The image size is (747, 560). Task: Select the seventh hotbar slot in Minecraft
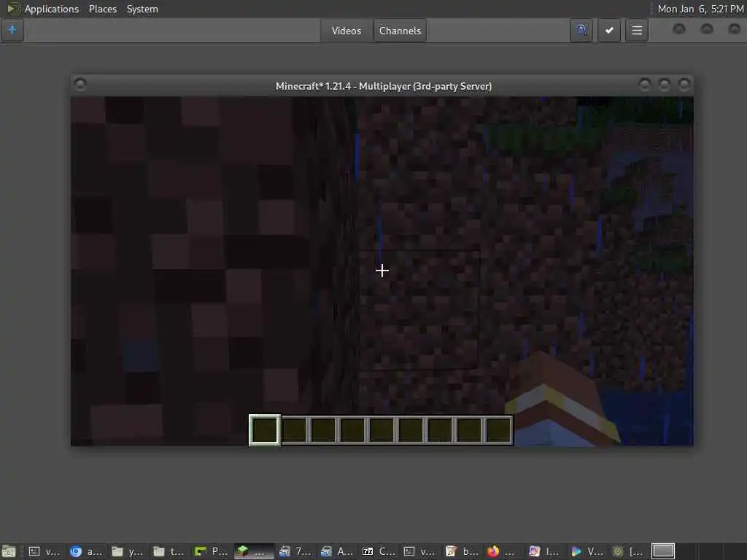440,430
